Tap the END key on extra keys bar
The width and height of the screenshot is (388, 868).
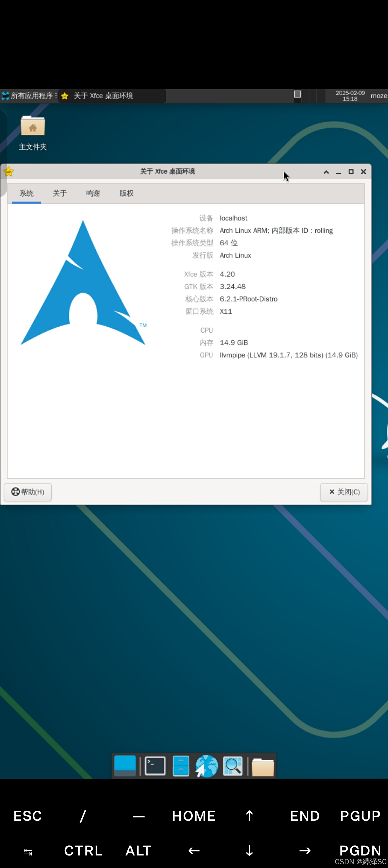305,816
